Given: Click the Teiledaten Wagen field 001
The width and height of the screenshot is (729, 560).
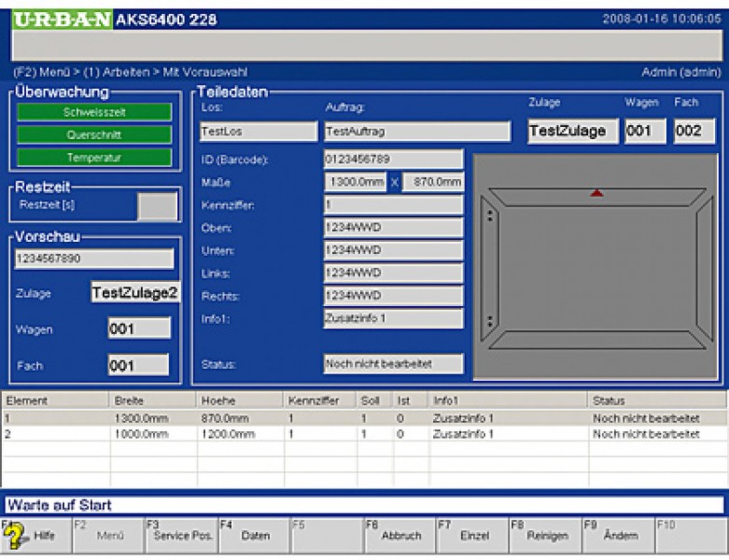Looking at the screenshot, I should pos(645,131).
